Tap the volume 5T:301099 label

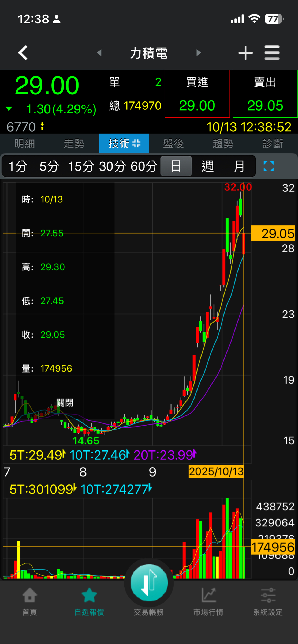41,489
